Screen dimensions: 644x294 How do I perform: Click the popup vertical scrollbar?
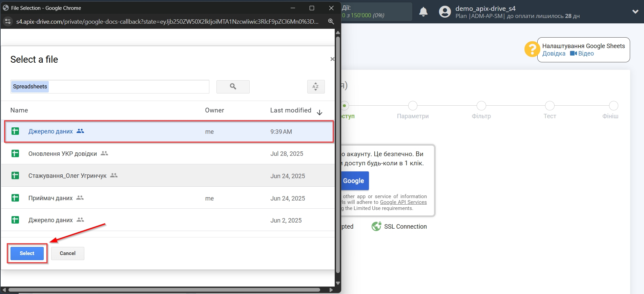tap(338, 154)
